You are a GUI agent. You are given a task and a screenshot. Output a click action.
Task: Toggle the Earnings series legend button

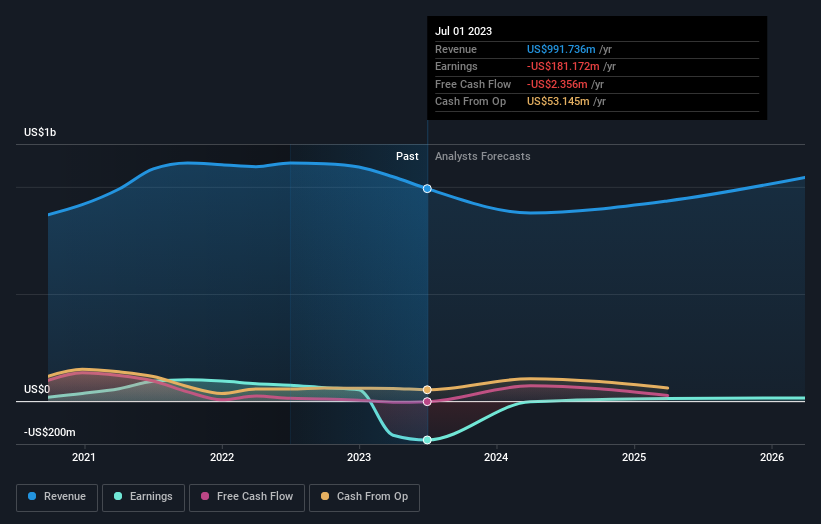143,497
